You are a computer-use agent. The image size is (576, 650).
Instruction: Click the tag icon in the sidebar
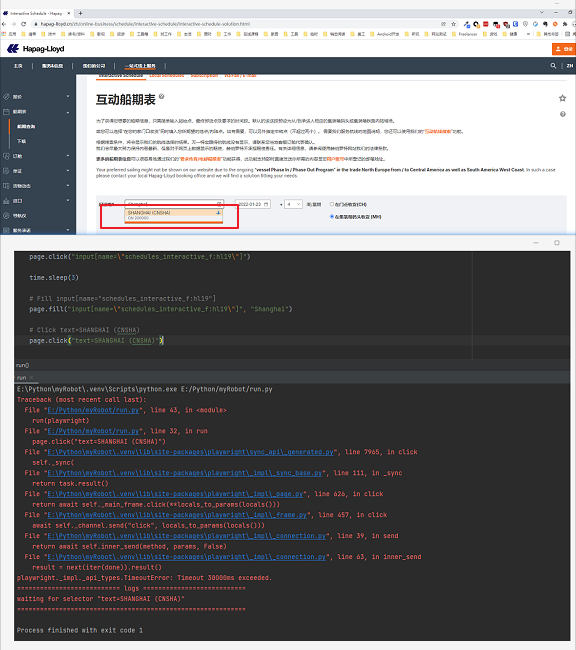(6, 97)
